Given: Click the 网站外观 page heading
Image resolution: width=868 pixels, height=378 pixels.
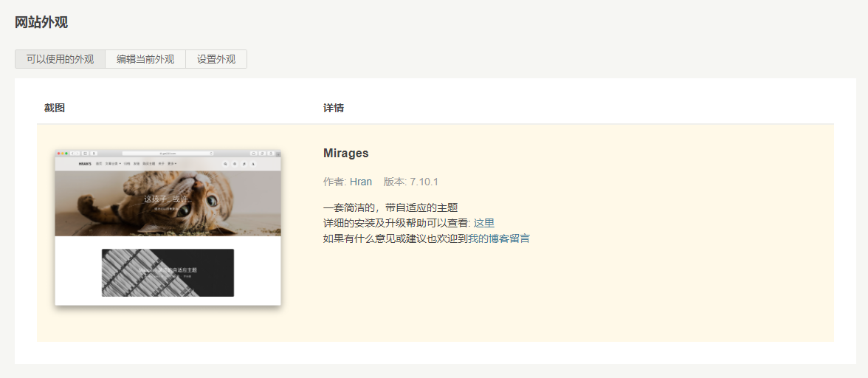Looking at the screenshot, I should click(x=41, y=23).
